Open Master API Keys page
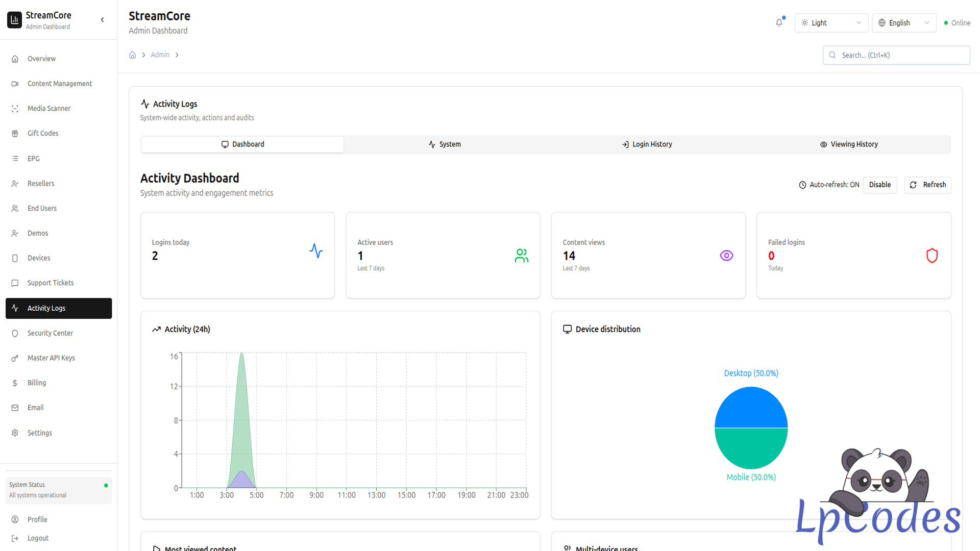 (x=51, y=358)
